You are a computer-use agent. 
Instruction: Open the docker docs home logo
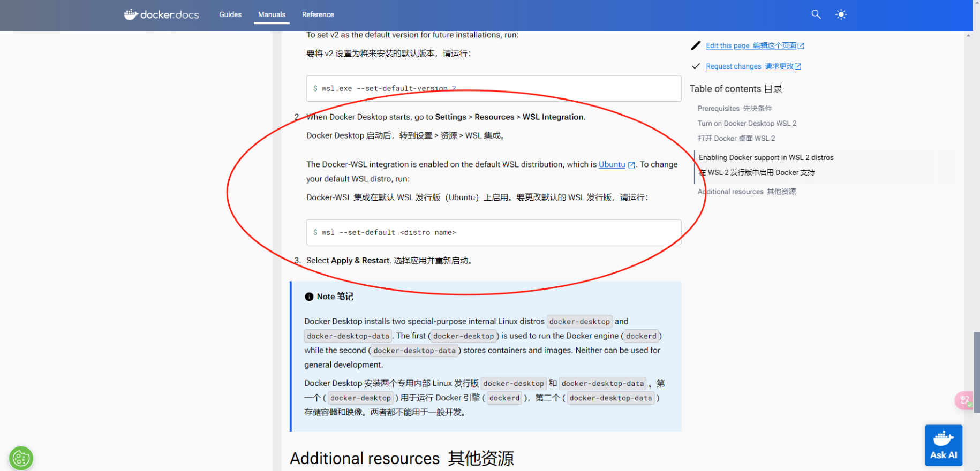coord(161,14)
